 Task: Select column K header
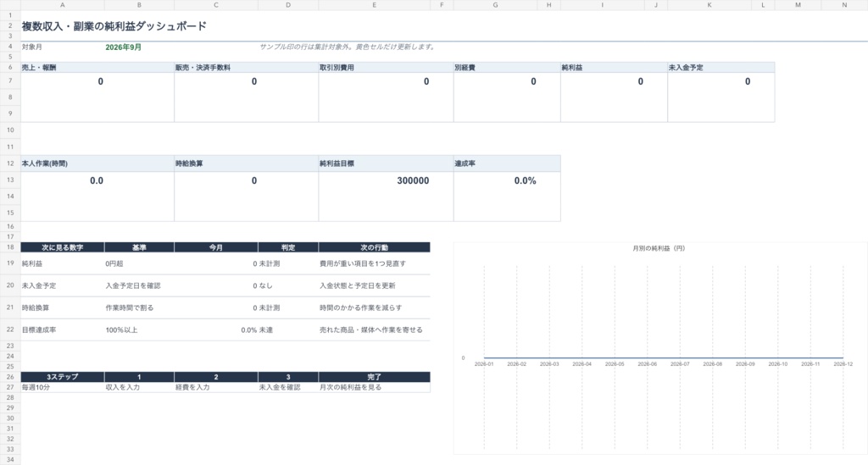point(709,5)
